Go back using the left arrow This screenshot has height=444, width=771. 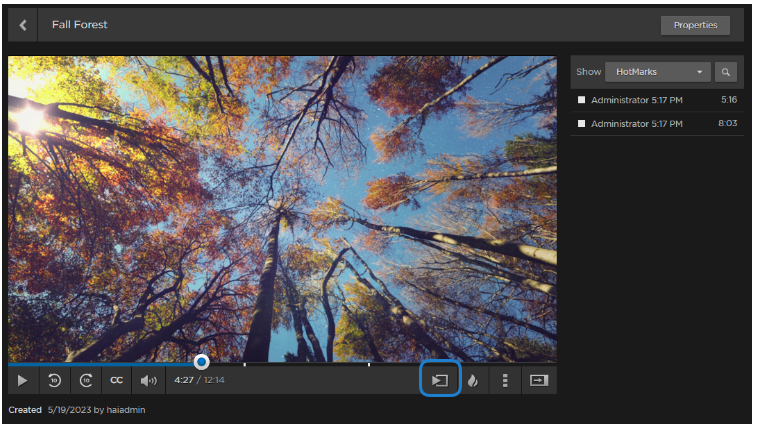23,25
